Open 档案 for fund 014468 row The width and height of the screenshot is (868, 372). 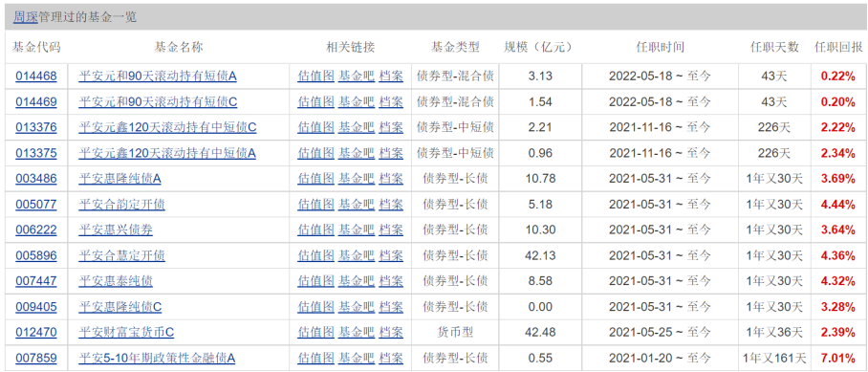pos(391,77)
